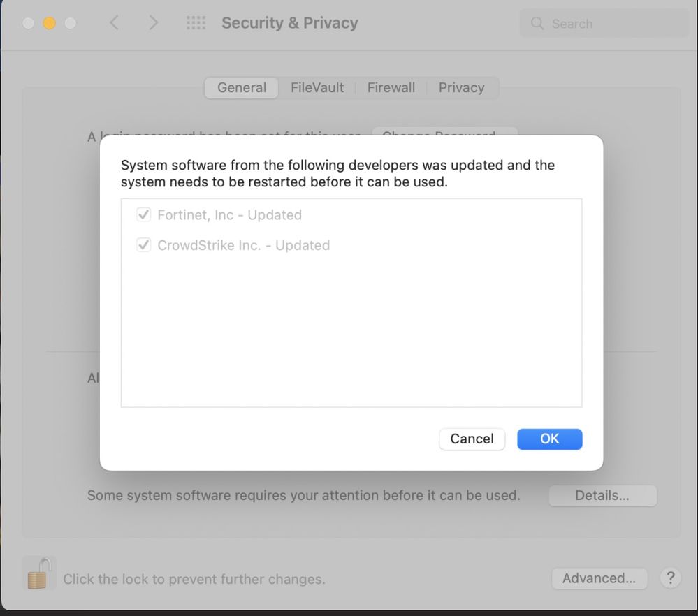Image resolution: width=698 pixels, height=616 pixels.
Task: Click the back navigation arrow
Action: coord(115,23)
